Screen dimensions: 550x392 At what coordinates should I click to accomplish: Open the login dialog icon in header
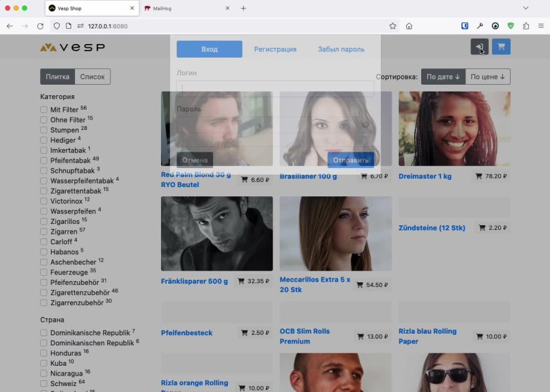click(x=479, y=47)
